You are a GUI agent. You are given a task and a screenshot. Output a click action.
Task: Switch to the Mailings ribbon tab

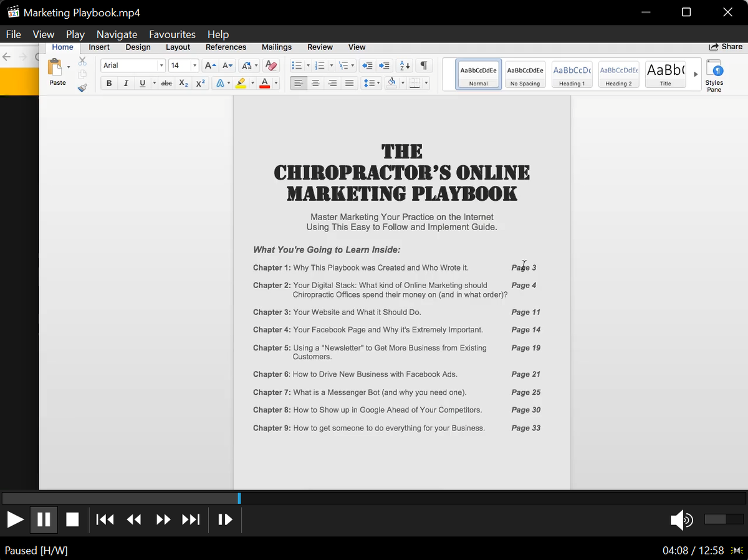277,47
